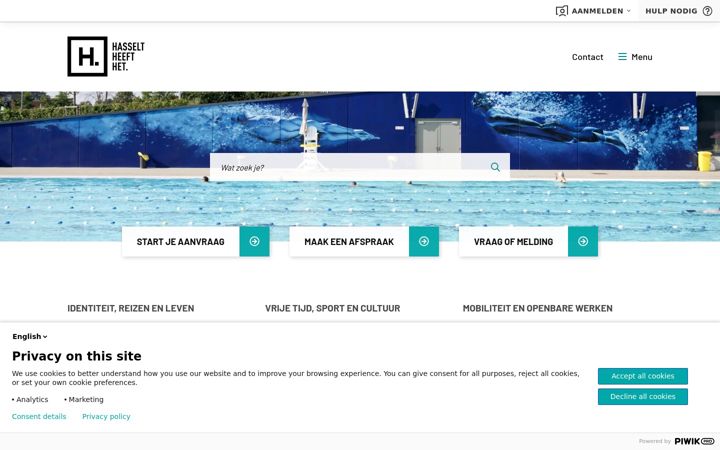
Task: Open Consent details link
Action: (39, 416)
